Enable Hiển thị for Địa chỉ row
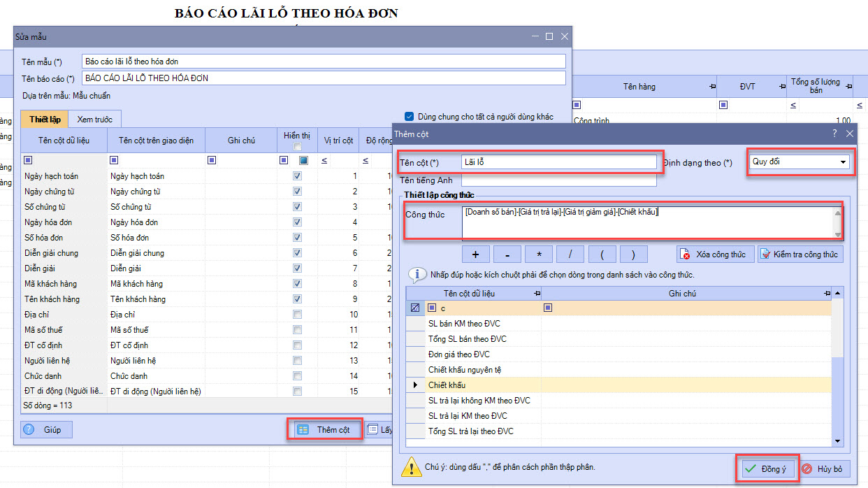The image size is (868, 488). (x=298, y=315)
